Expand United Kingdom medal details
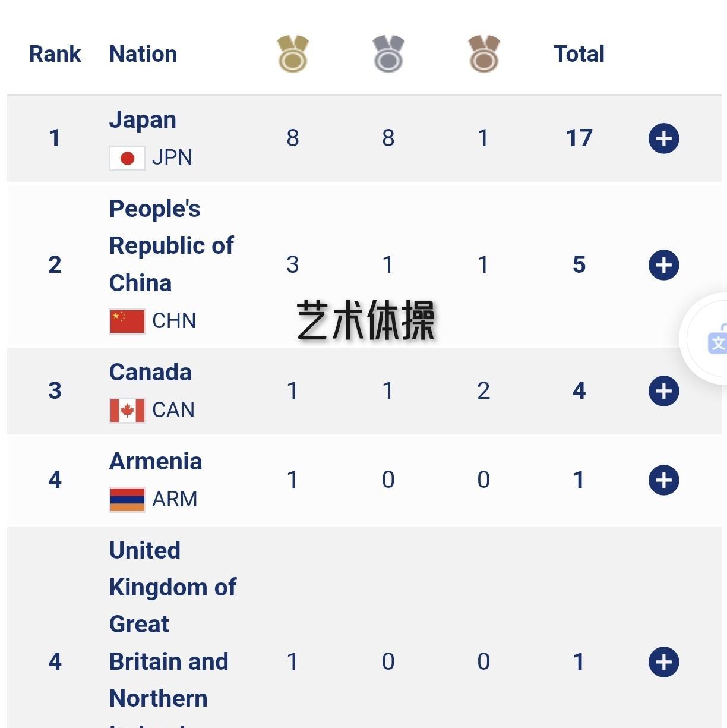 (x=663, y=662)
